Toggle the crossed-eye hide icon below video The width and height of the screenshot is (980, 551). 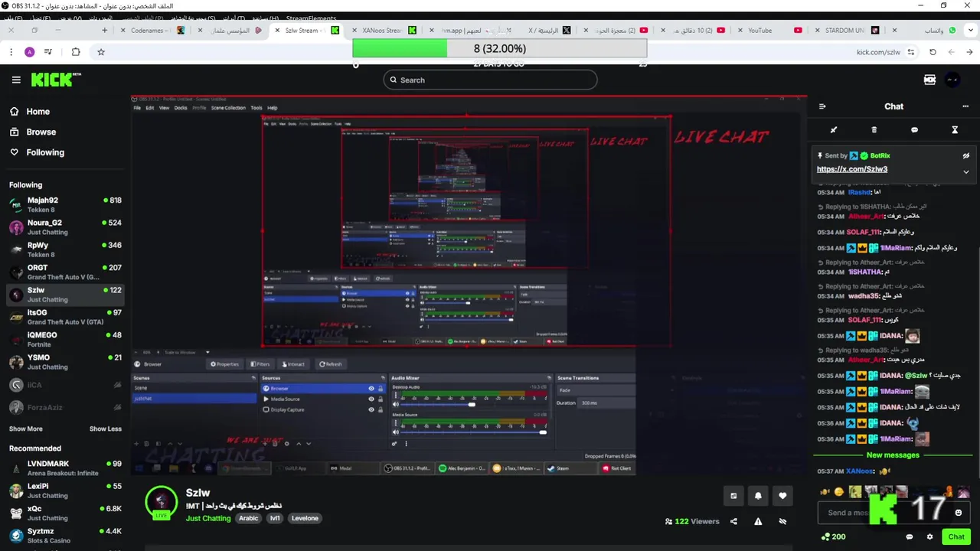[782, 521]
